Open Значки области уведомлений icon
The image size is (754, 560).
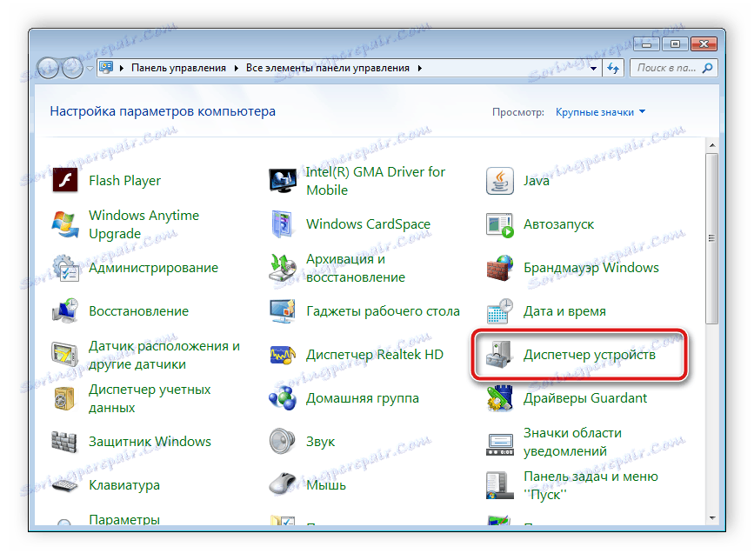pyautogui.click(x=500, y=443)
